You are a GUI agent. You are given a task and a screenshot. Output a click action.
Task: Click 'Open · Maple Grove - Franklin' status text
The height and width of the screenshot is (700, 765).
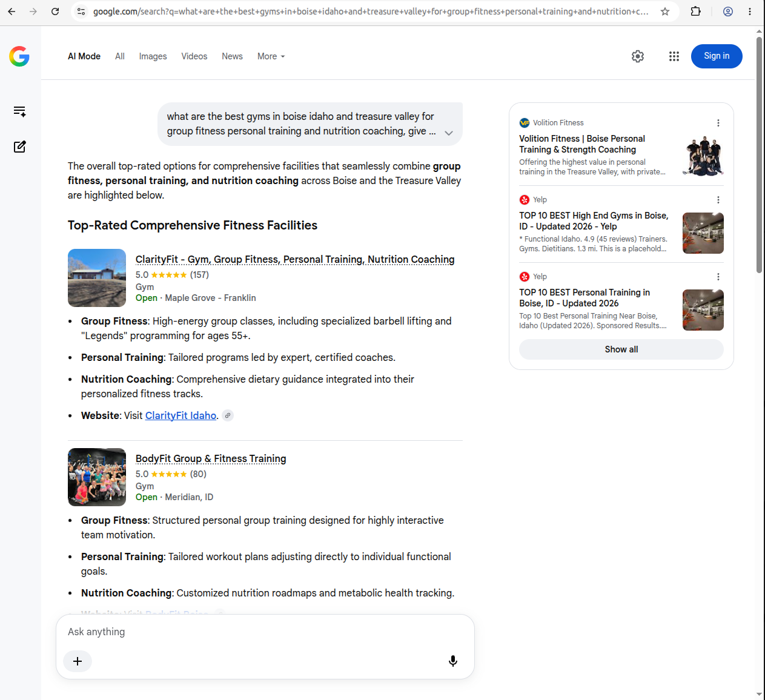point(196,298)
